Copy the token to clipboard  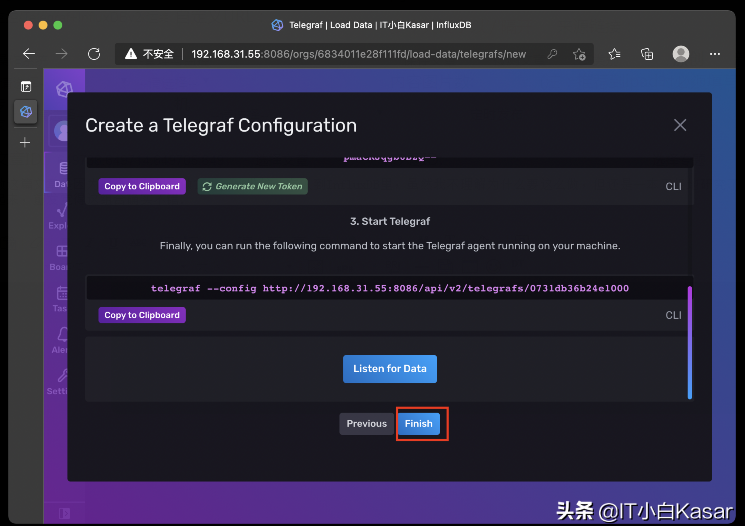tap(142, 186)
